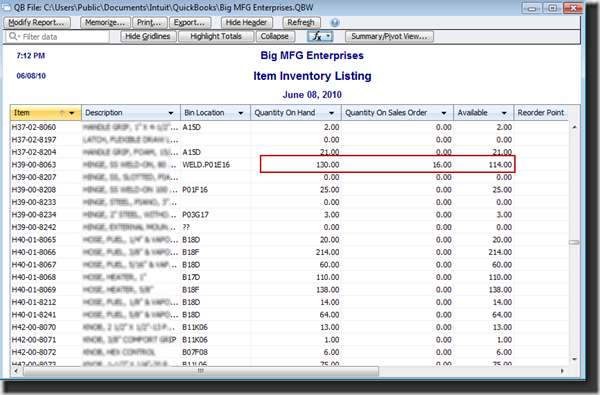
Task: Refresh the report
Action: tap(301, 23)
